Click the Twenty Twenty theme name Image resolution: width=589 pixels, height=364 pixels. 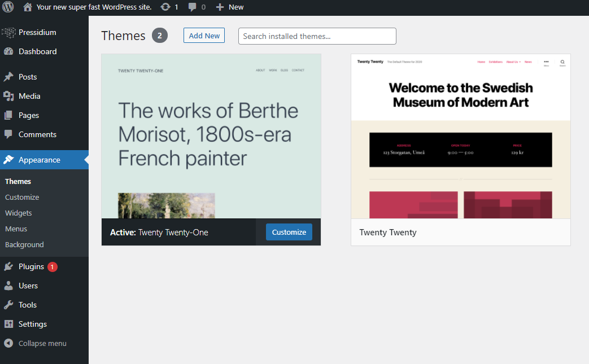click(387, 233)
